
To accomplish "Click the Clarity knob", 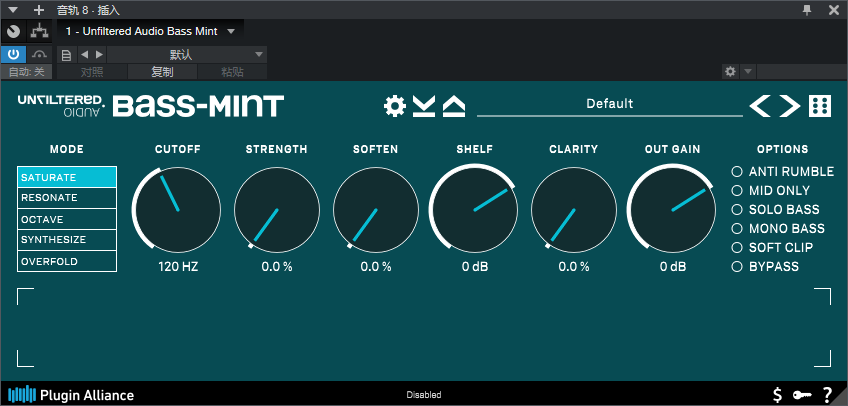I will click(x=574, y=210).
